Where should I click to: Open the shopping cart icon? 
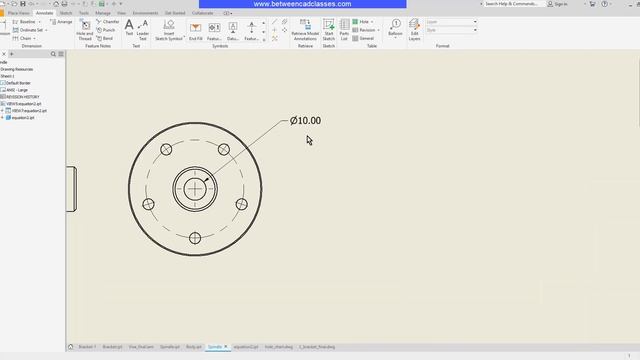[592, 4]
